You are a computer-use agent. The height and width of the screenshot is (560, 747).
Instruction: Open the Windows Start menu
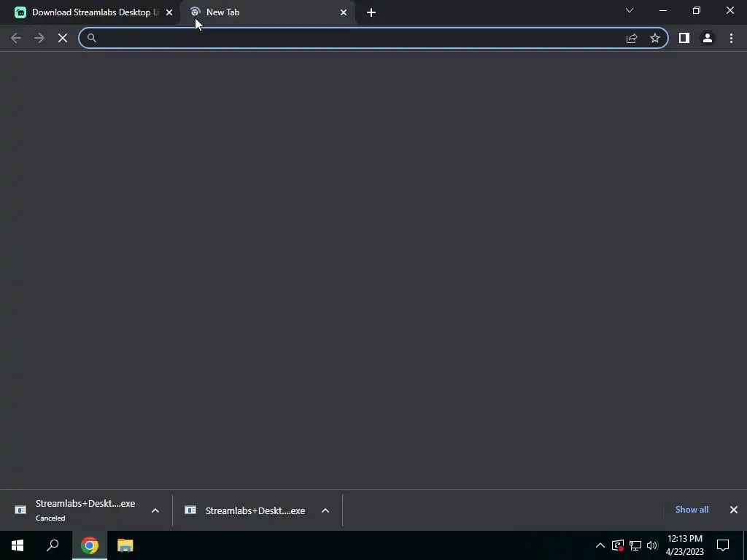tap(18, 545)
